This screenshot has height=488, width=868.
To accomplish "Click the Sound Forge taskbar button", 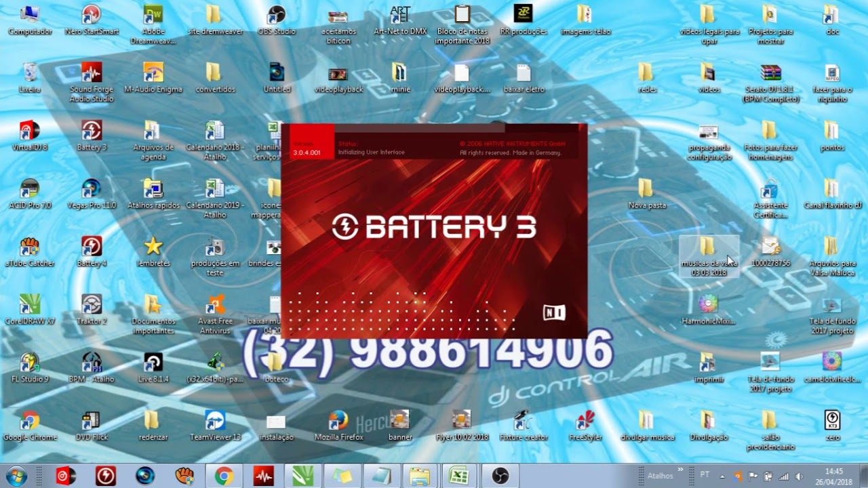I will (263, 476).
